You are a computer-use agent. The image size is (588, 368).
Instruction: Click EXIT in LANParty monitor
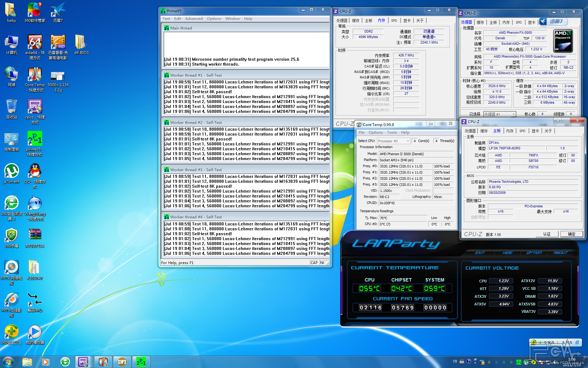pyautogui.click(x=480, y=253)
